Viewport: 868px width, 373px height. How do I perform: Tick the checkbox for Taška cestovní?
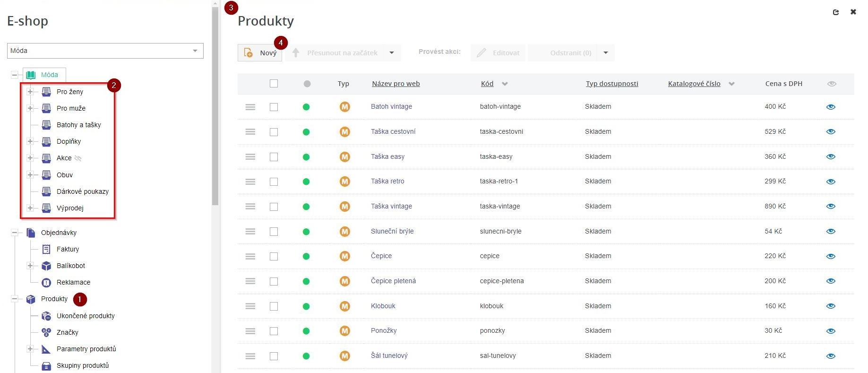coord(274,132)
